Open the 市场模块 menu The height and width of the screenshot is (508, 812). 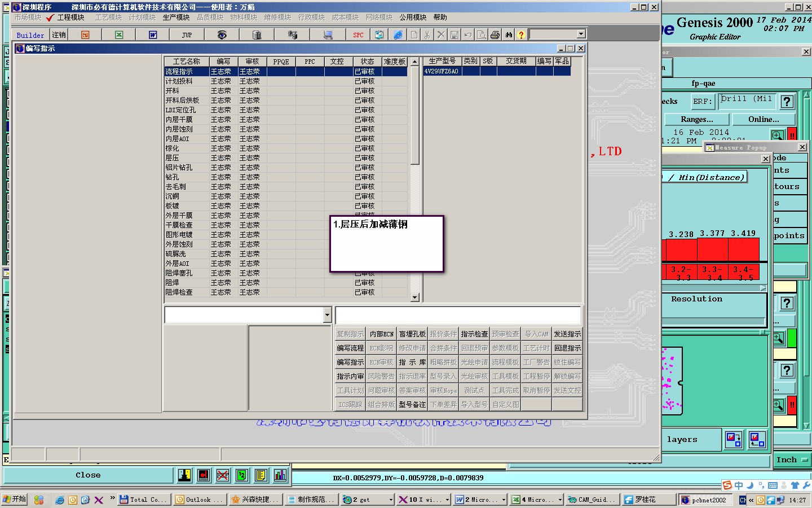click(x=28, y=17)
